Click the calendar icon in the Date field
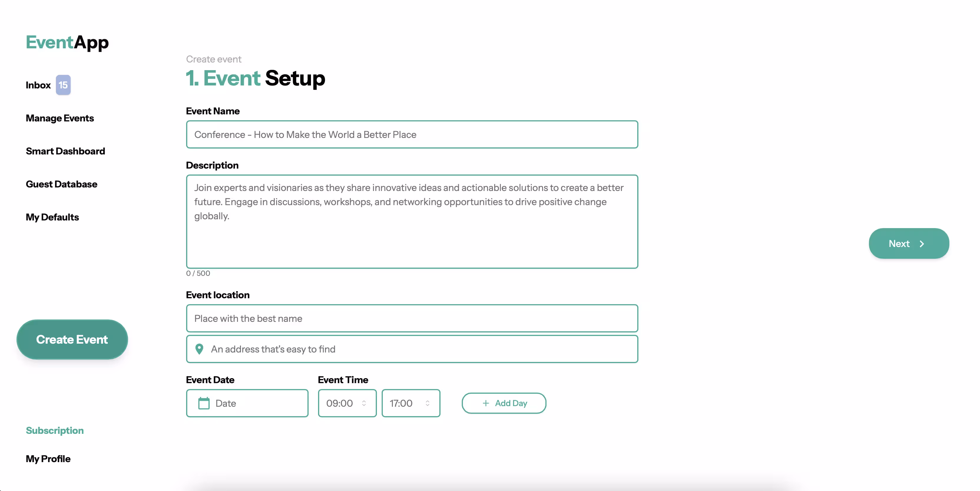The width and height of the screenshot is (980, 491). 203,403
